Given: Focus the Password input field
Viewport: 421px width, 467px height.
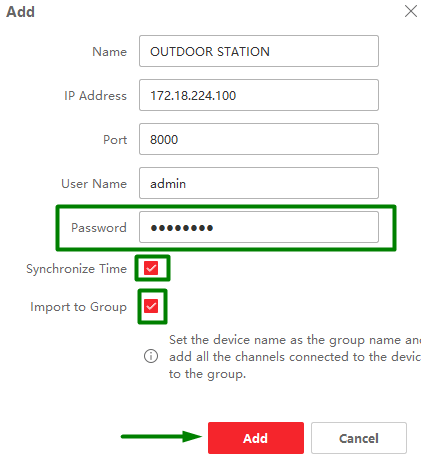Looking at the screenshot, I should click(259, 227).
